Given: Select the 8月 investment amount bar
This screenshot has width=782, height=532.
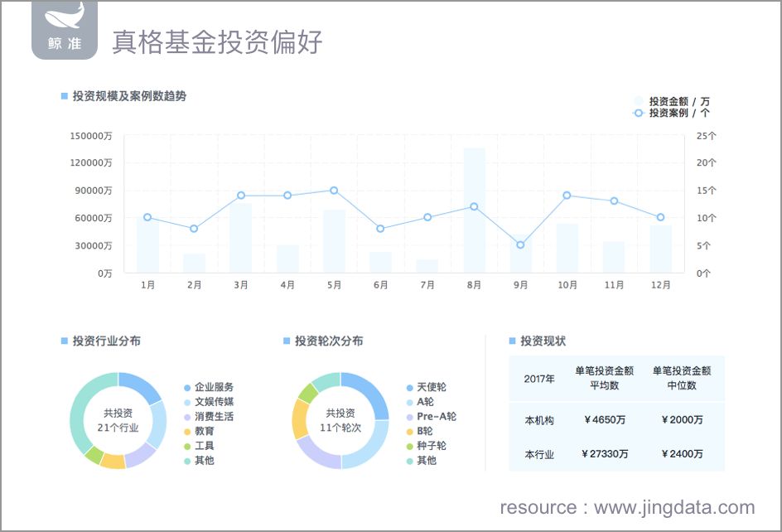Looking at the screenshot, I should click(x=475, y=210).
